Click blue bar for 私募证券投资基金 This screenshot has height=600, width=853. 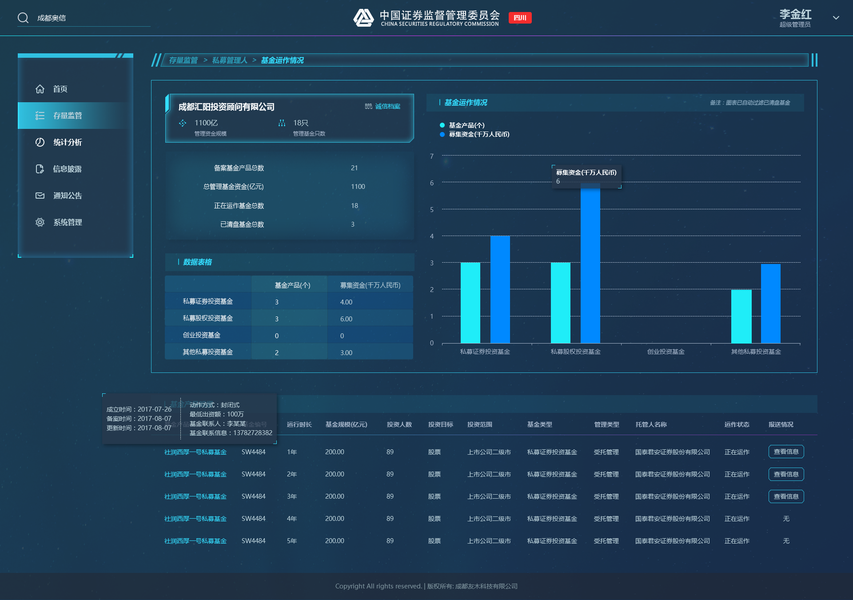coord(500,289)
